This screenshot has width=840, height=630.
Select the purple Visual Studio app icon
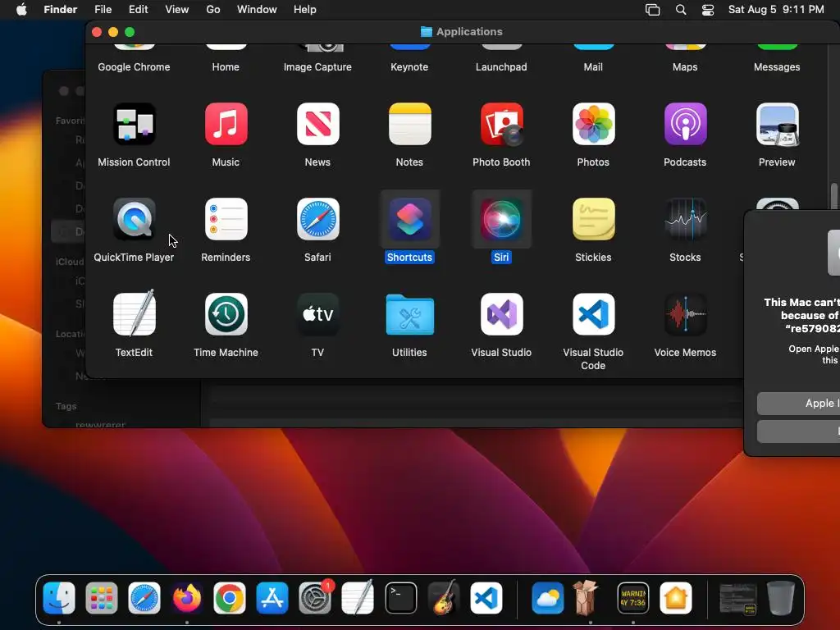pos(501,314)
